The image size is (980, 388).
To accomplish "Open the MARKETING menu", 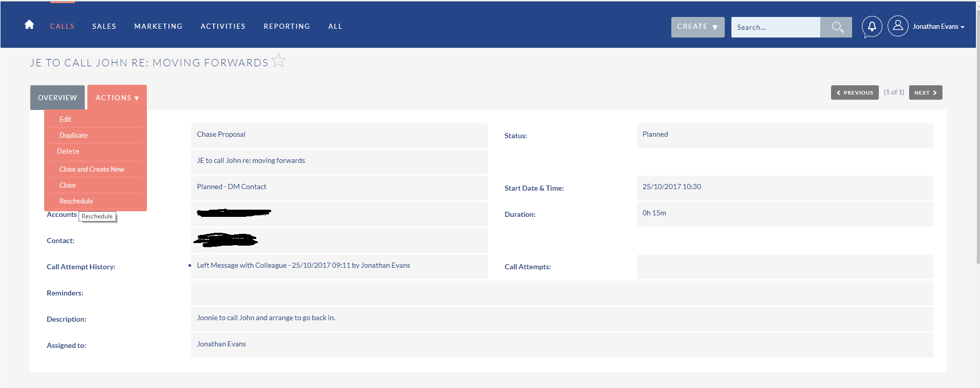I will (x=158, y=26).
